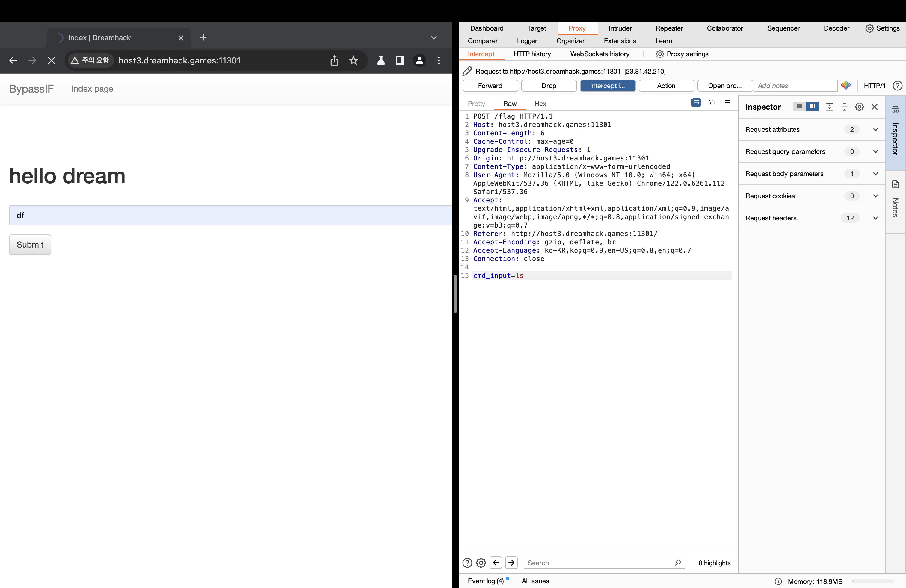
Task: Toggle show non-printable characters \n
Action: pyautogui.click(x=712, y=102)
